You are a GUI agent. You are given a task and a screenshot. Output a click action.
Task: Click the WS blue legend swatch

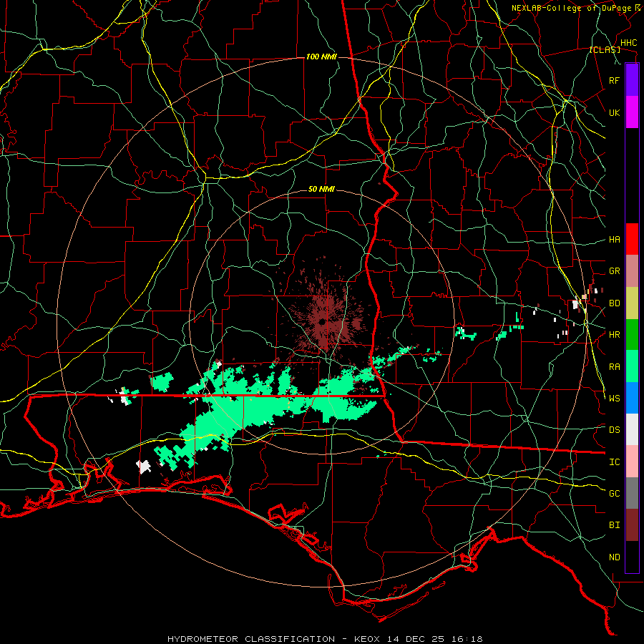(632, 398)
